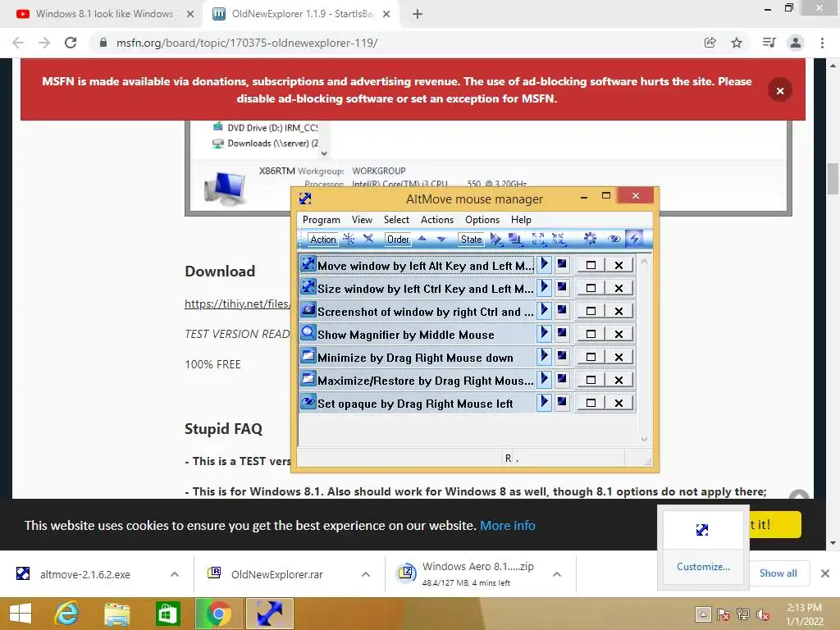Click the eye icon in AltMove toolbar
The height and width of the screenshot is (630, 840).
[x=614, y=239]
